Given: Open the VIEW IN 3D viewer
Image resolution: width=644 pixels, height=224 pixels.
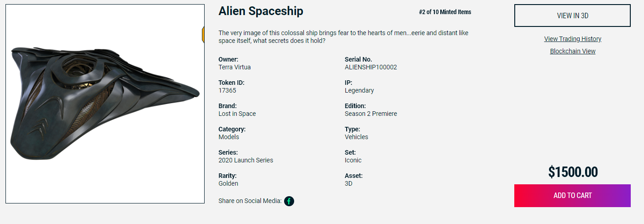Looking at the screenshot, I should [x=572, y=16].
